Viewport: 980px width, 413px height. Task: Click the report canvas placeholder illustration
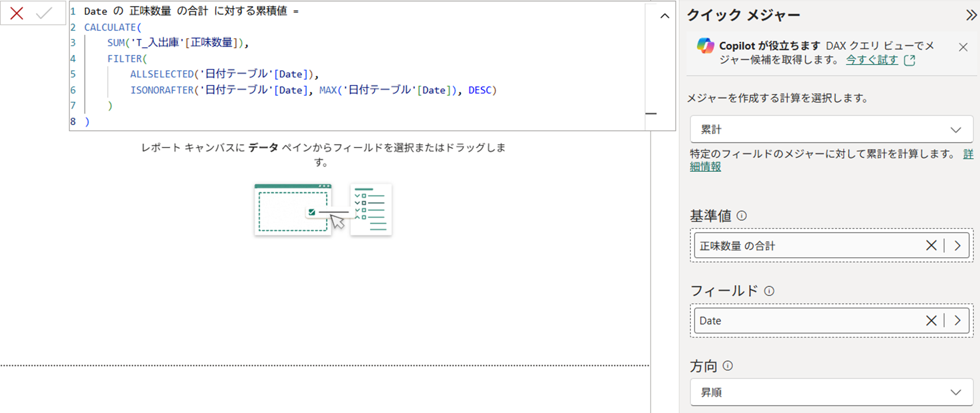click(323, 209)
